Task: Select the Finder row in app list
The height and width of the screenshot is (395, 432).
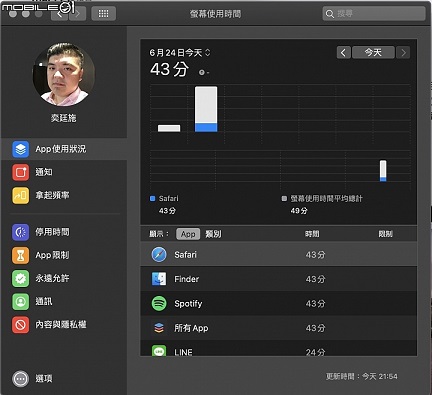Action: click(x=279, y=279)
